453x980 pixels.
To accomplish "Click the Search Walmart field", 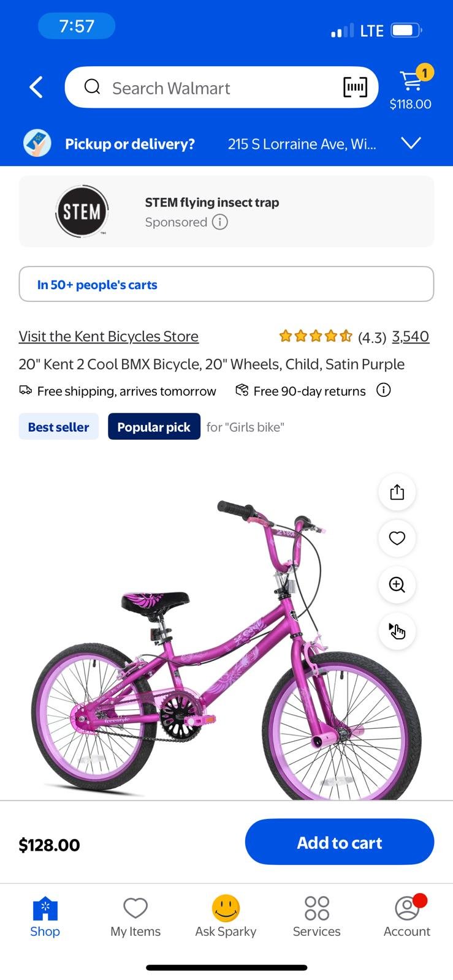I will (x=208, y=88).
